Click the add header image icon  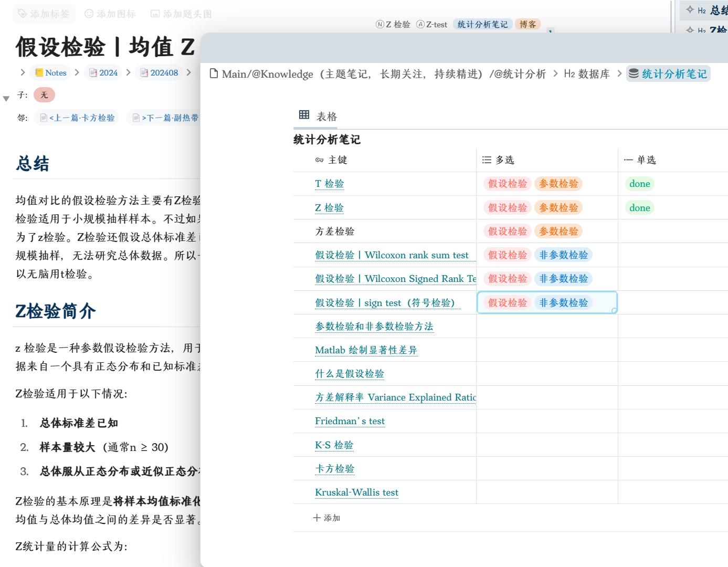[x=155, y=14]
